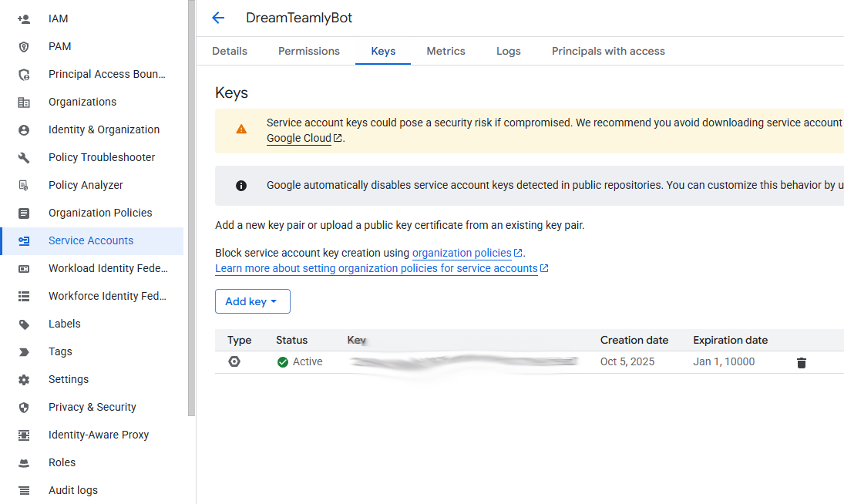Open Learn more about setting organization policies
This screenshot has width=844, height=504.
click(376, 268)
